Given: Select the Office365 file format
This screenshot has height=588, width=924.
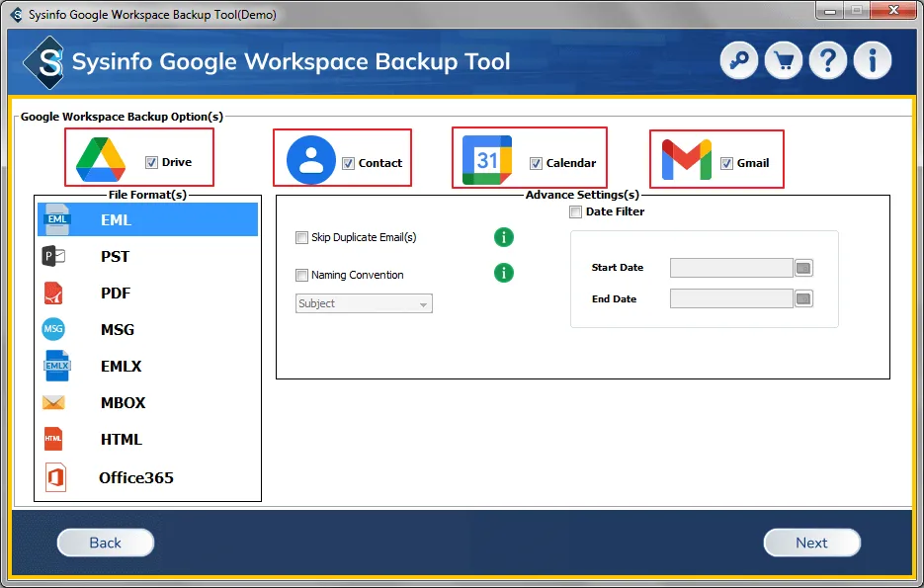Looking at the screenshot, I should tap(135, 477).
